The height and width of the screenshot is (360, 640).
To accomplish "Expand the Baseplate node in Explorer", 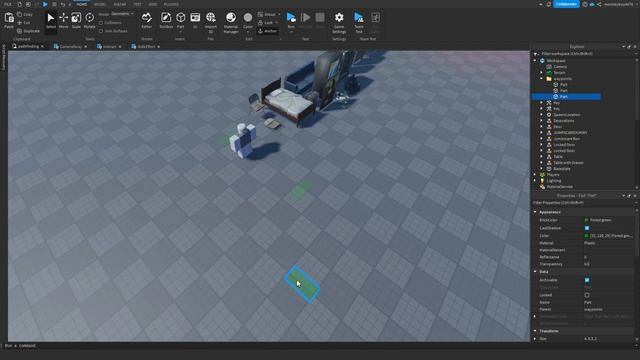I will click(542, 169).
